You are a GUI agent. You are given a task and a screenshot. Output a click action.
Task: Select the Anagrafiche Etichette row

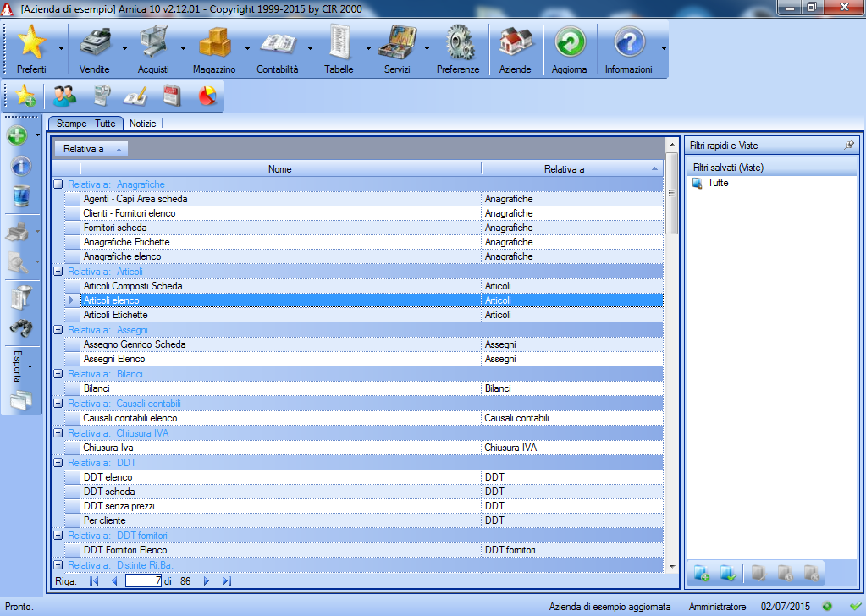point(364,242)
